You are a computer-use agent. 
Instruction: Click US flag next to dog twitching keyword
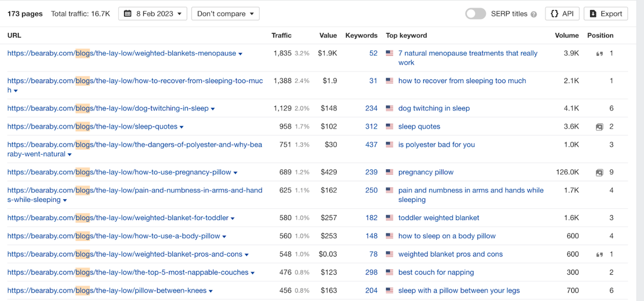(x=389, y=108)
